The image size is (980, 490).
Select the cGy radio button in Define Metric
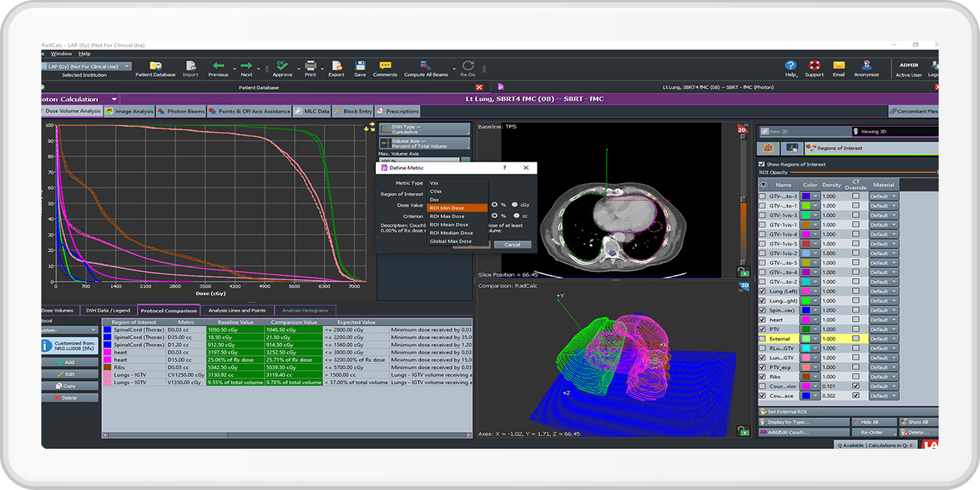pyautogui.click(x=516, y=205)
